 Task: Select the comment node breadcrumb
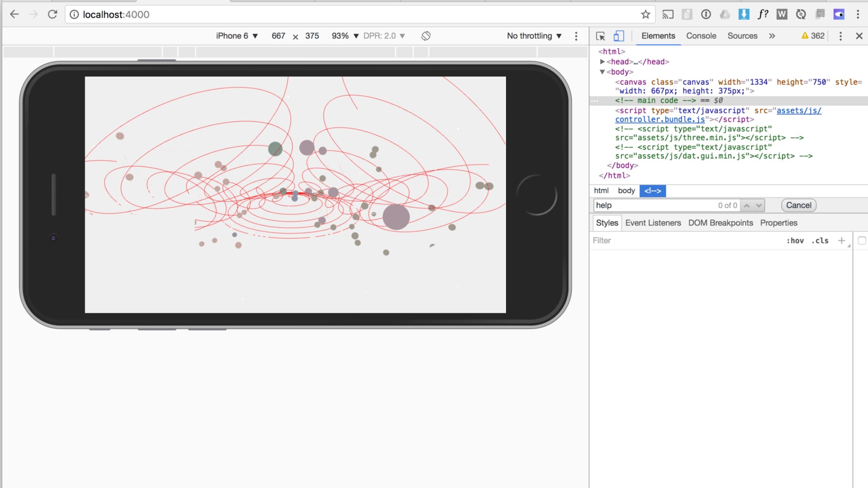pyautogui.click(x=652, y=191)
